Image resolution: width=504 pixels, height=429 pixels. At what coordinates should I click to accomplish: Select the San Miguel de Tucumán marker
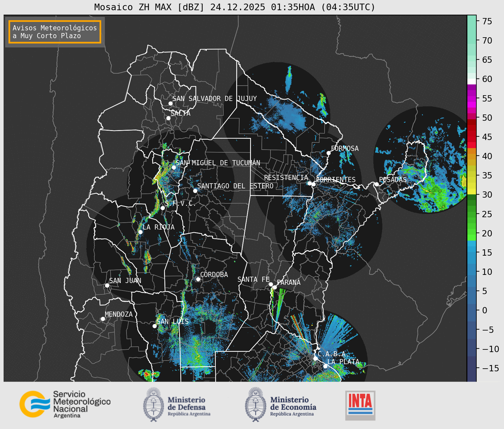pos(174,167)
